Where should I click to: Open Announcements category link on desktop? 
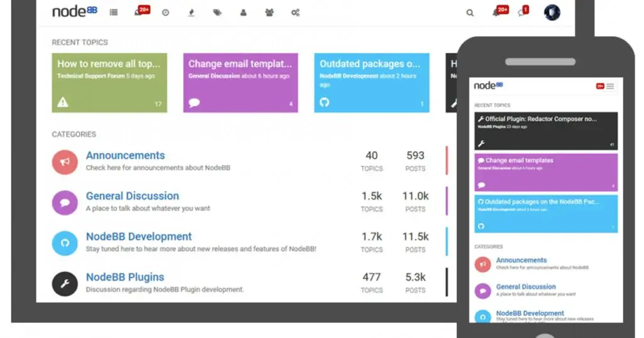point(125,155)
